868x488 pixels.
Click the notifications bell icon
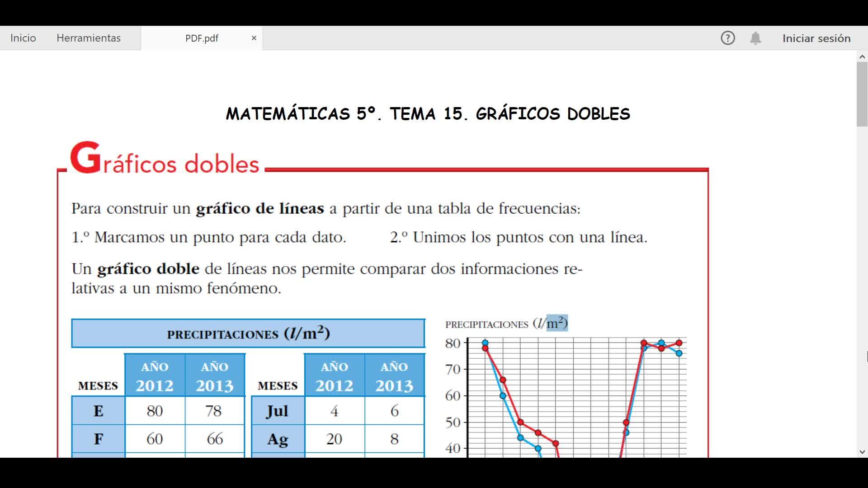point(755,38)
